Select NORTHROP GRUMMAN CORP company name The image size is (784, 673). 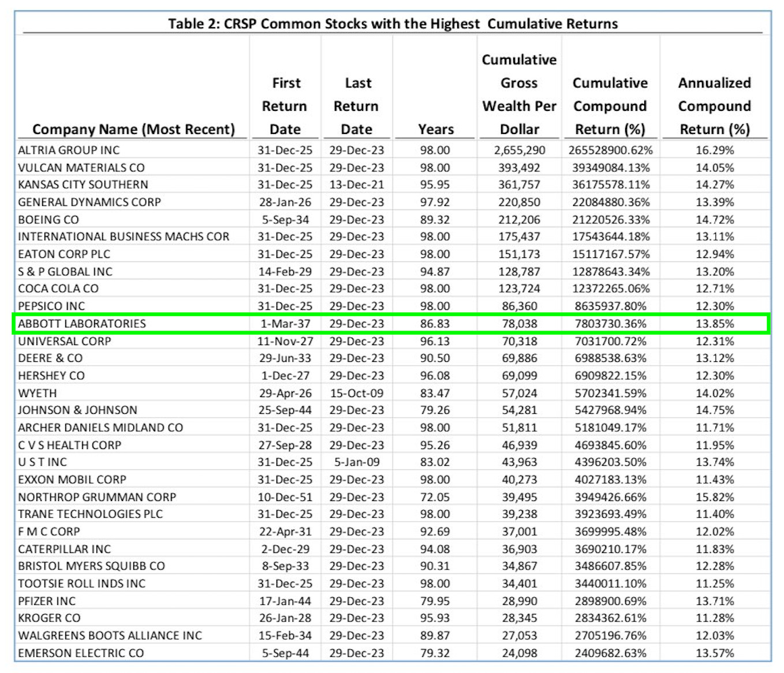click(97, 497)
